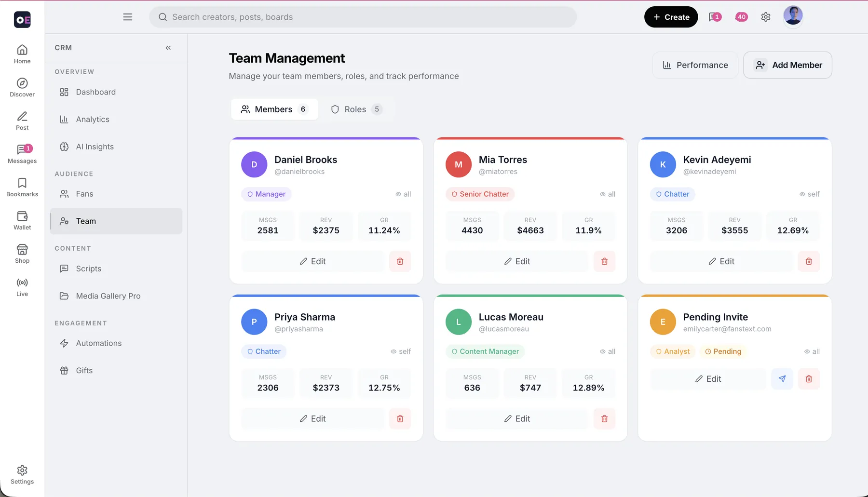Click the Analyst role badge

673,351
